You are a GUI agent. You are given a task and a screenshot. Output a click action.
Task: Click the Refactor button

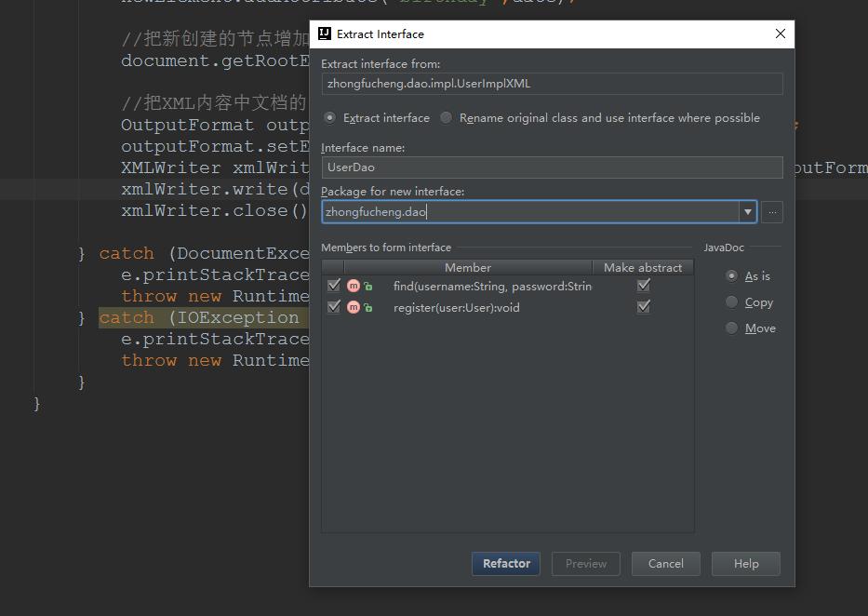[505, 563]
